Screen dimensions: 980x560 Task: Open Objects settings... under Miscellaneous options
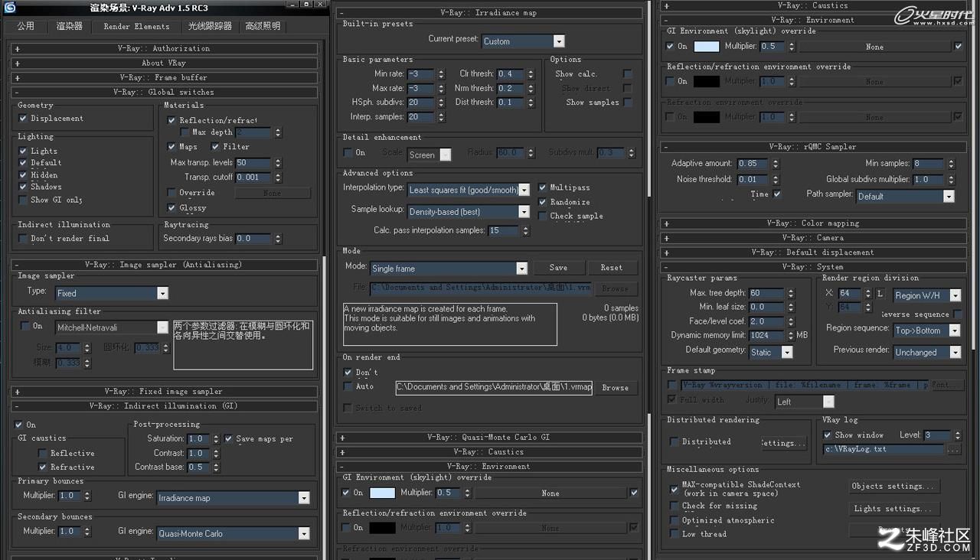coord(893,487)
